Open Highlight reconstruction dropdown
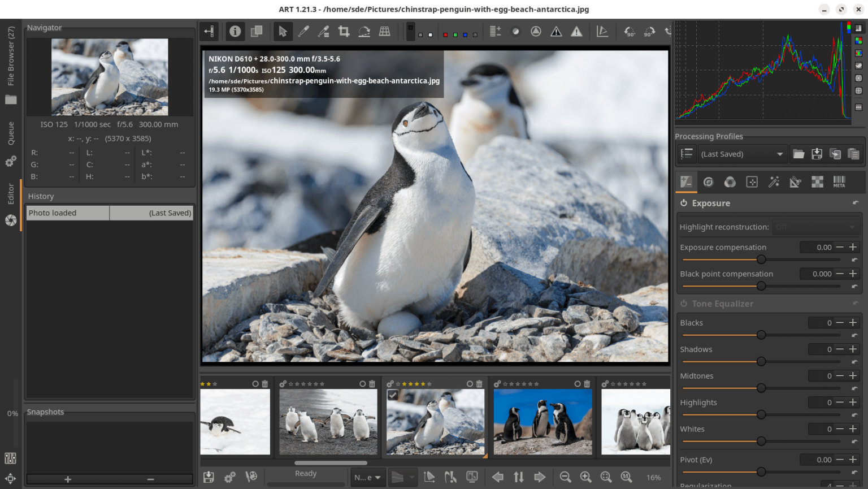 [x=815, y=227]
